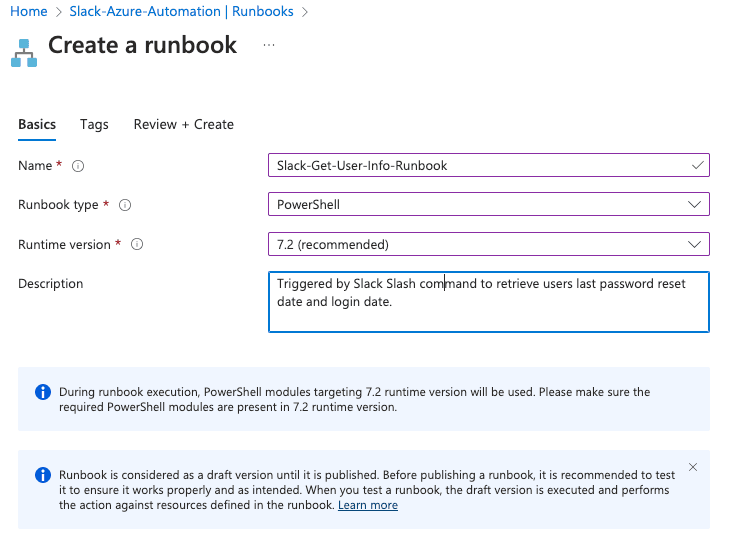Screen dimensions: 747x549
Task: Click the breadcrumb chevron after Home
Action: coord(59,12)
